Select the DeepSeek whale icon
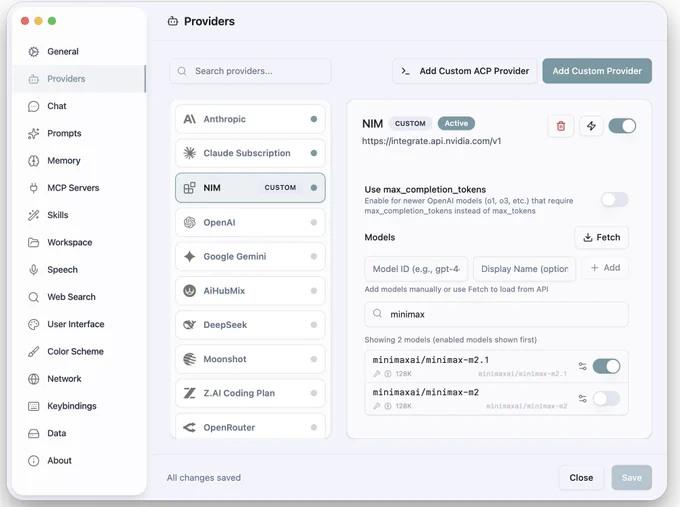The width and height of the screenshot is (680, 507). [x=190, y=325]
